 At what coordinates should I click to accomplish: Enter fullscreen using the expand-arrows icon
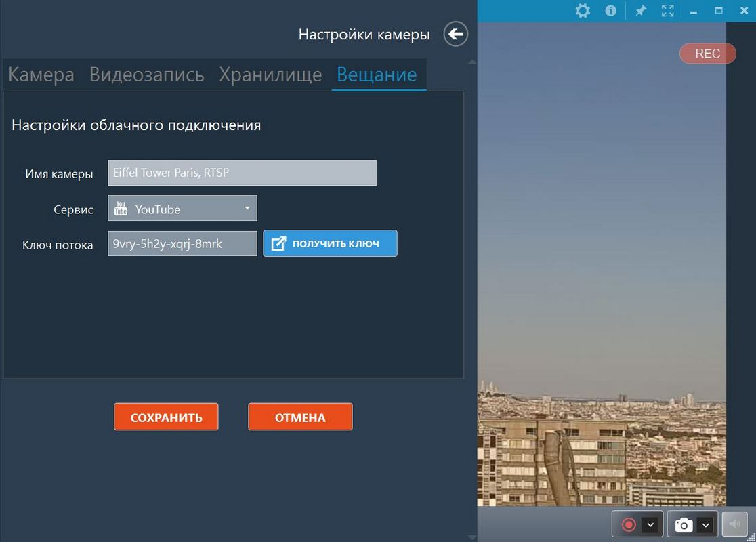tap(667, 11)
